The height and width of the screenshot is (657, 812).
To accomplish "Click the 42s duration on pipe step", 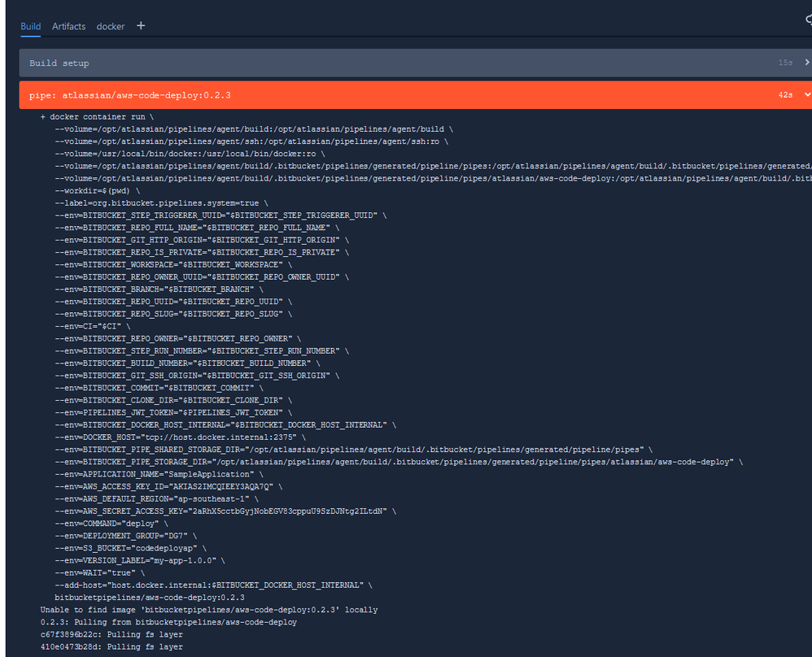I will 785,95.
